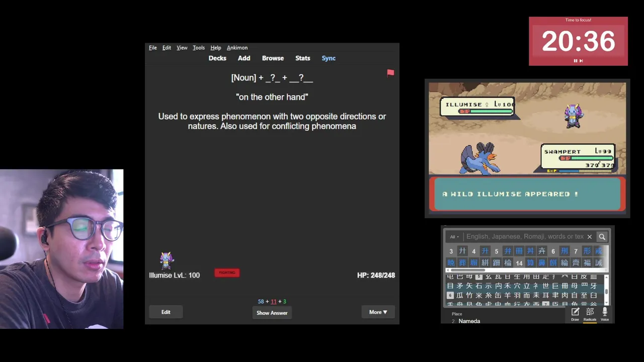The image size is (644, 362).
Task: Toggle the 矢 radical
Action: (469, 286)
